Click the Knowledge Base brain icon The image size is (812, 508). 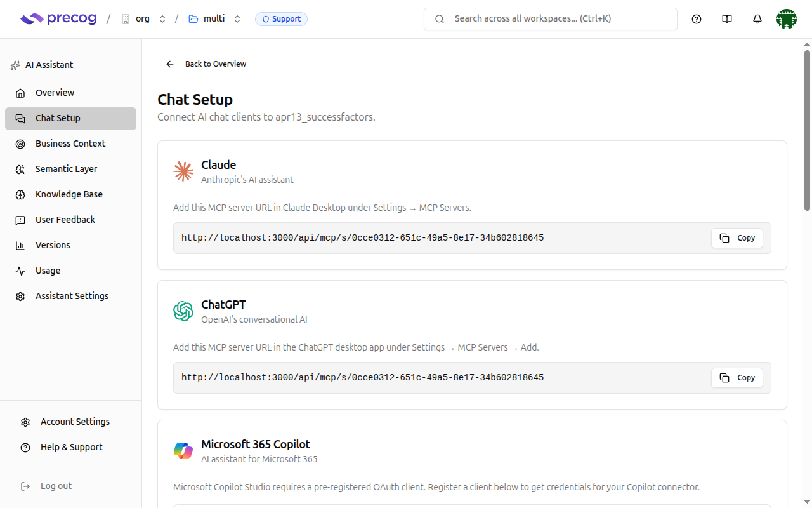(20, 195)
